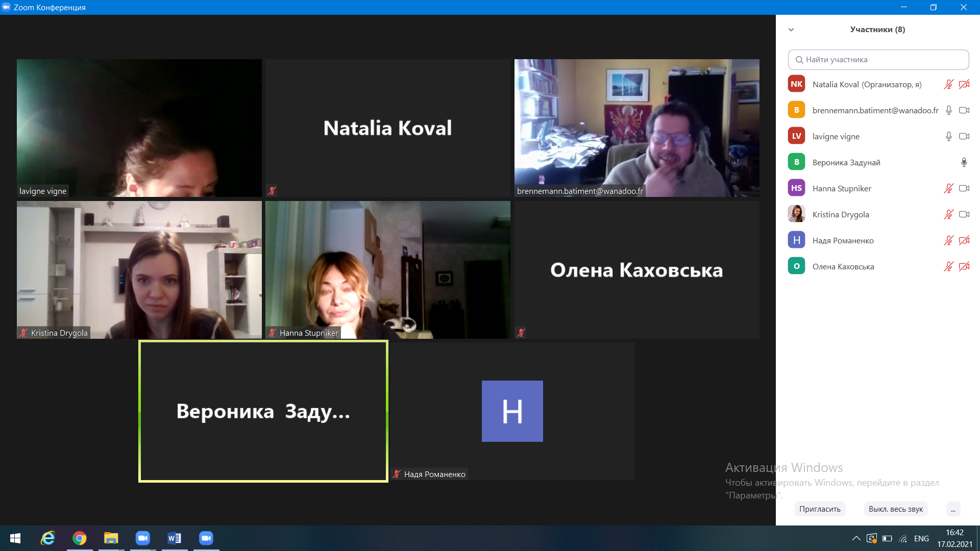Click the Выкл. весь звук button

point(896,509)
